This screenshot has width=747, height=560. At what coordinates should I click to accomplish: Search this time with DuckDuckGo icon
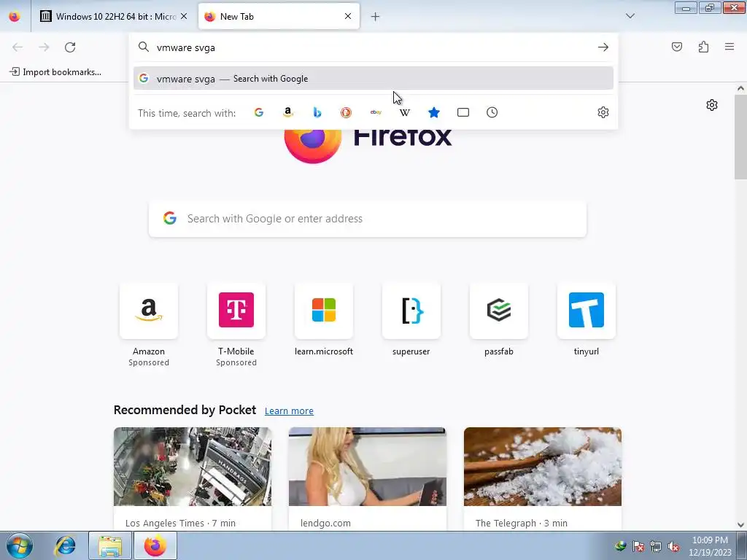(347, 112)
